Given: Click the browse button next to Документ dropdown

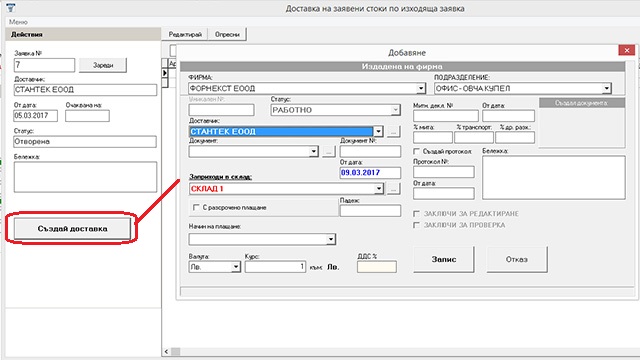Looking at the screenshot, I should 329,151.
